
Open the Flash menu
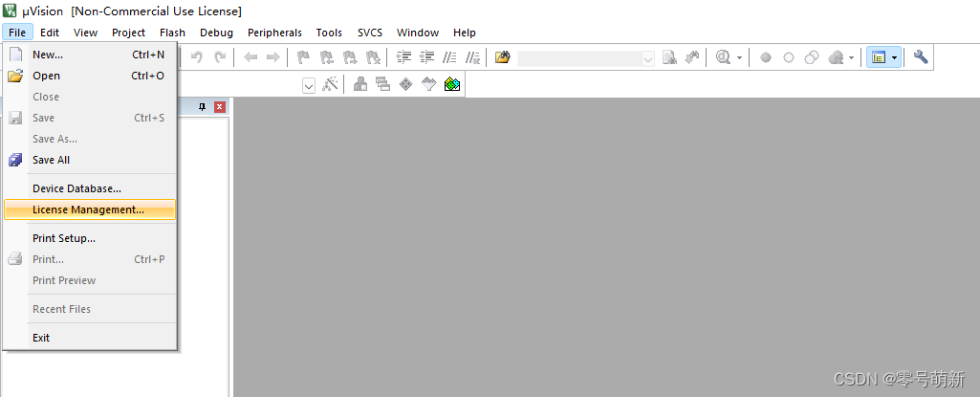[x=172, y=33]
